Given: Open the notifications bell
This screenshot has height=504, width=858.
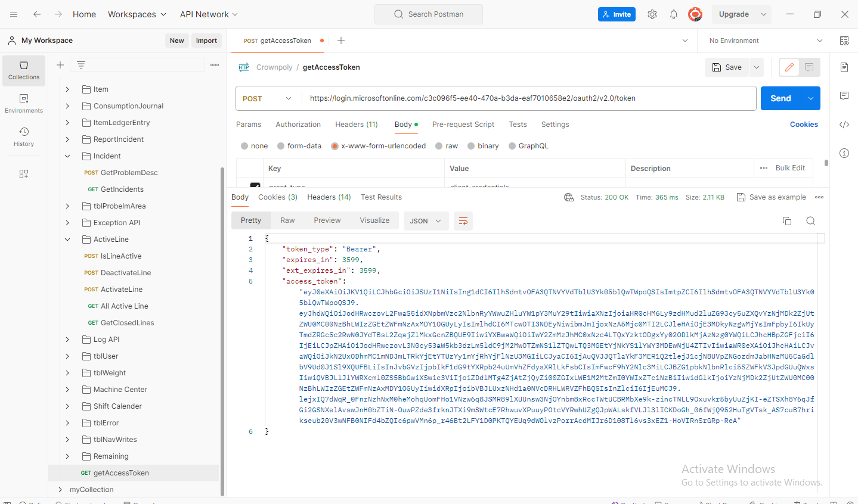Looking at the screenshot, I should [x=673, y=14].
